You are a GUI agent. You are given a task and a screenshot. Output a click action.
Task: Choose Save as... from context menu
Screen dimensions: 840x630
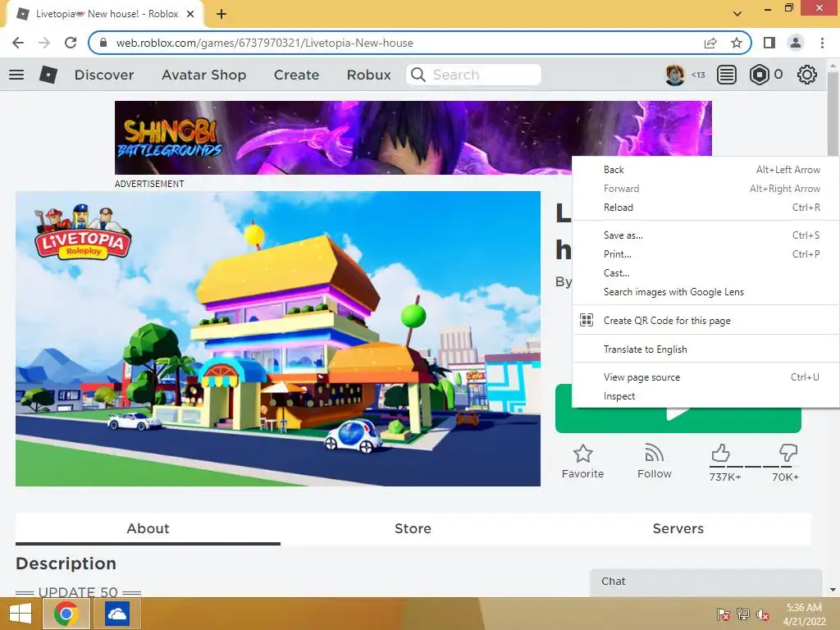click(706, 235)
